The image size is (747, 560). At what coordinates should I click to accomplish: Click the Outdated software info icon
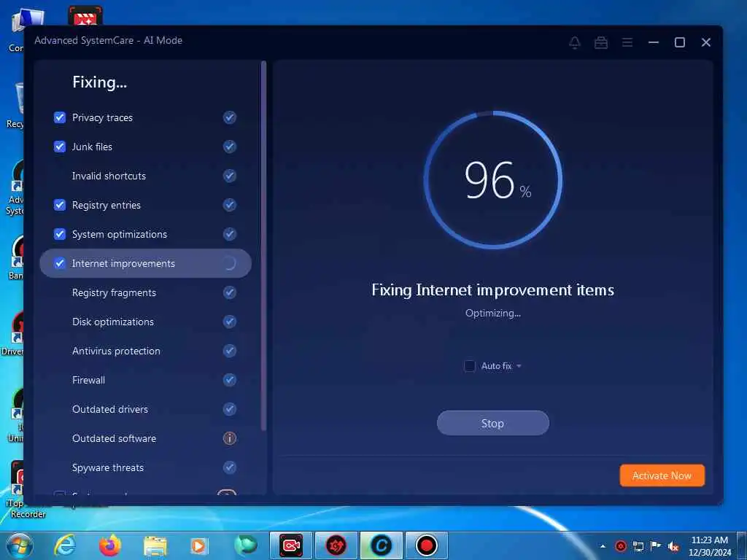(x=230, y=438)
